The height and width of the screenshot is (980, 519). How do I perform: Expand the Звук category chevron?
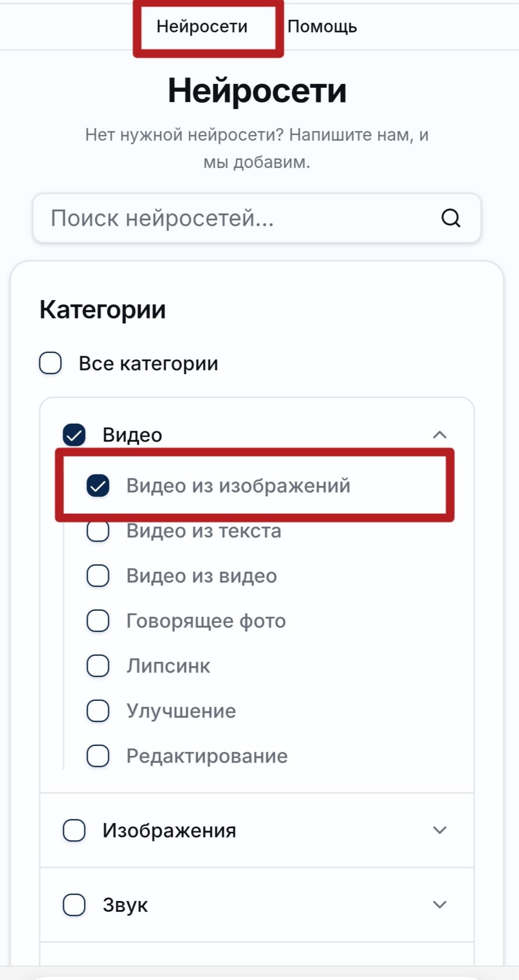[x=439, y=905]
